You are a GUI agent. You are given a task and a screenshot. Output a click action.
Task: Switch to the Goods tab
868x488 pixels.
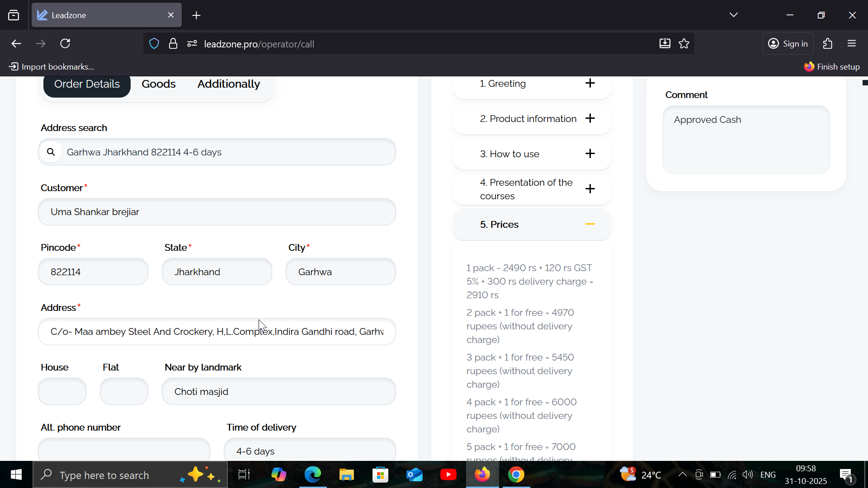coord(158,84)
